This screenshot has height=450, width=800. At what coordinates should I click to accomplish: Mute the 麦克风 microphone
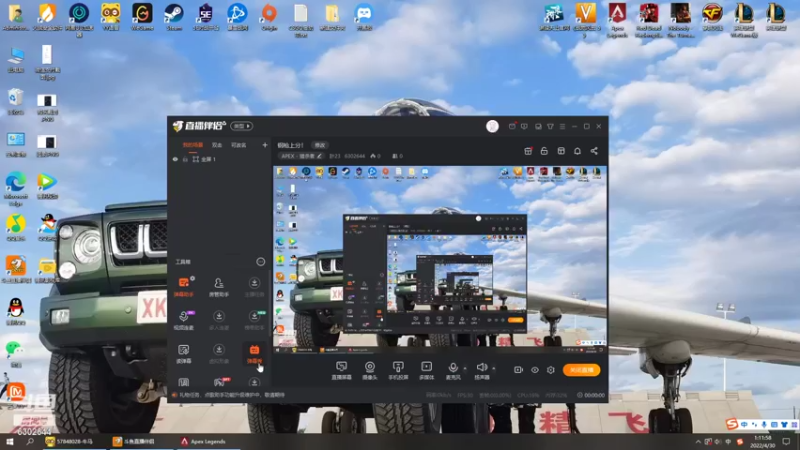(x=453, y=370)
